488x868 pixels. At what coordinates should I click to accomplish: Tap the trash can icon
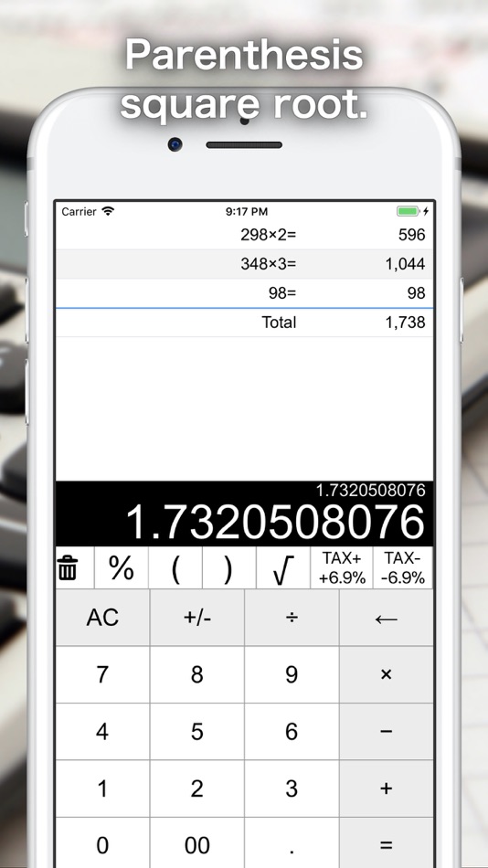[x=68, y=568]
